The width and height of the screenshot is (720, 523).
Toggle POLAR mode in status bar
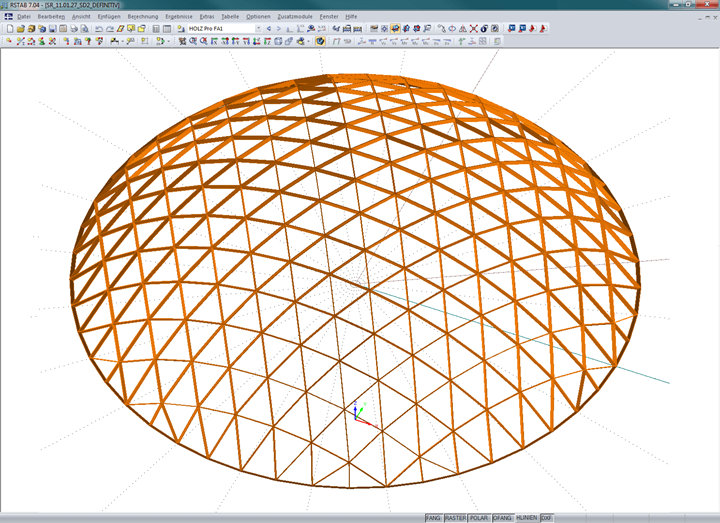[x=479, y=518]
